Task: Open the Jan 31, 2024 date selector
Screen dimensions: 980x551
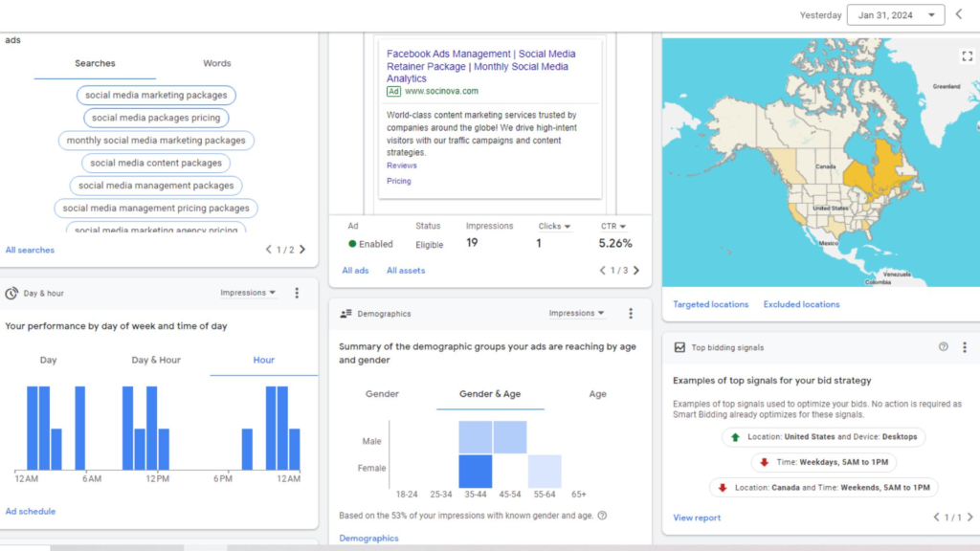Action: pyautogui.click(x=896, y=14)
